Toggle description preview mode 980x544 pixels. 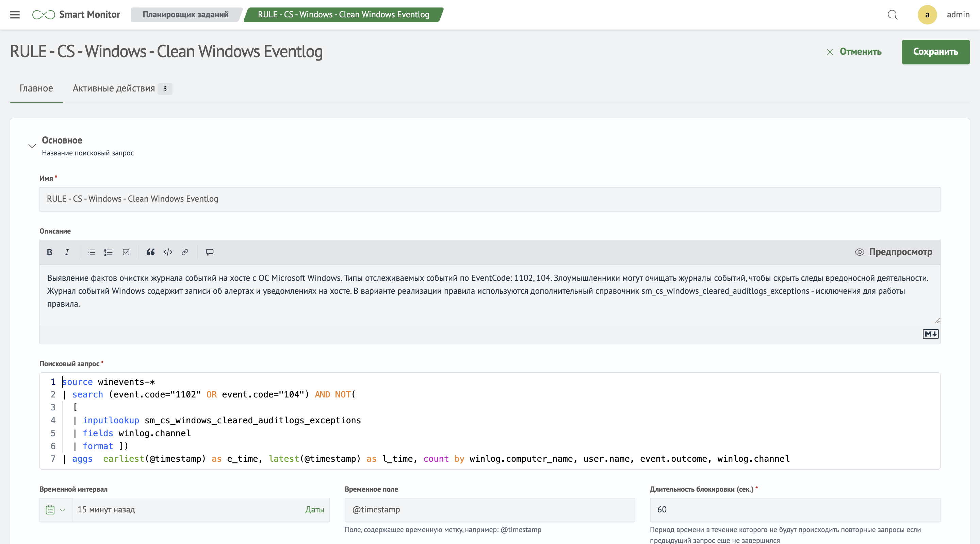point(893,252)
